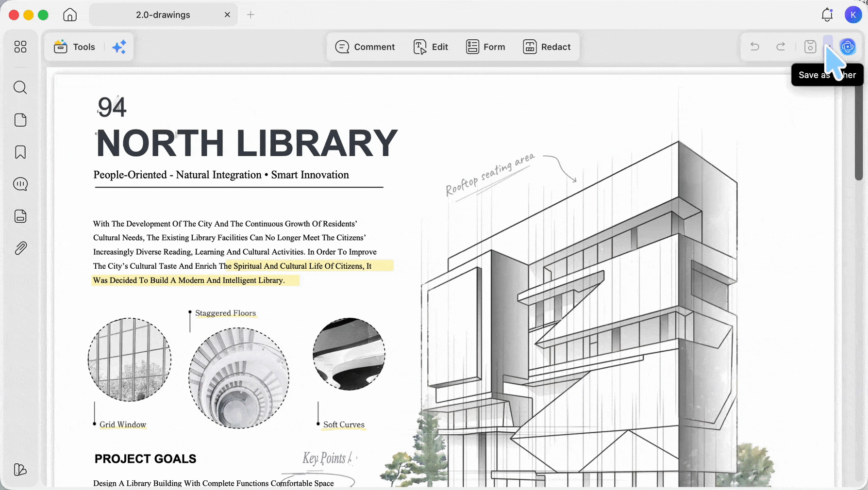
Task: Click the document disk icon below comments icon
Action: (20, 216)
